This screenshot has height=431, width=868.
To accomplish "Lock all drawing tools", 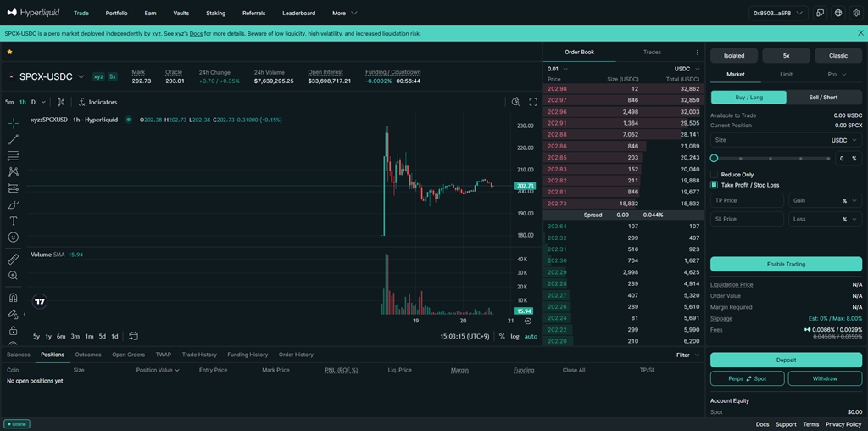I will (14, 331).
